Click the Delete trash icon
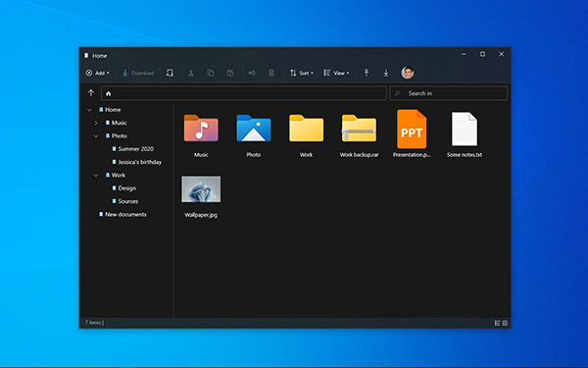Image resolution: width=588 pixels, height=368 pixels. (271, 73)
